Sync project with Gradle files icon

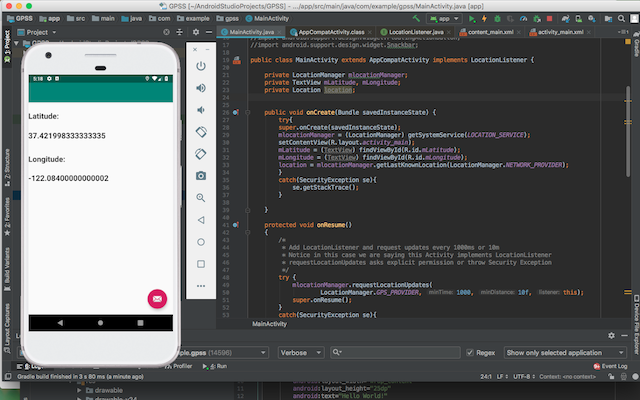[565, 18]
